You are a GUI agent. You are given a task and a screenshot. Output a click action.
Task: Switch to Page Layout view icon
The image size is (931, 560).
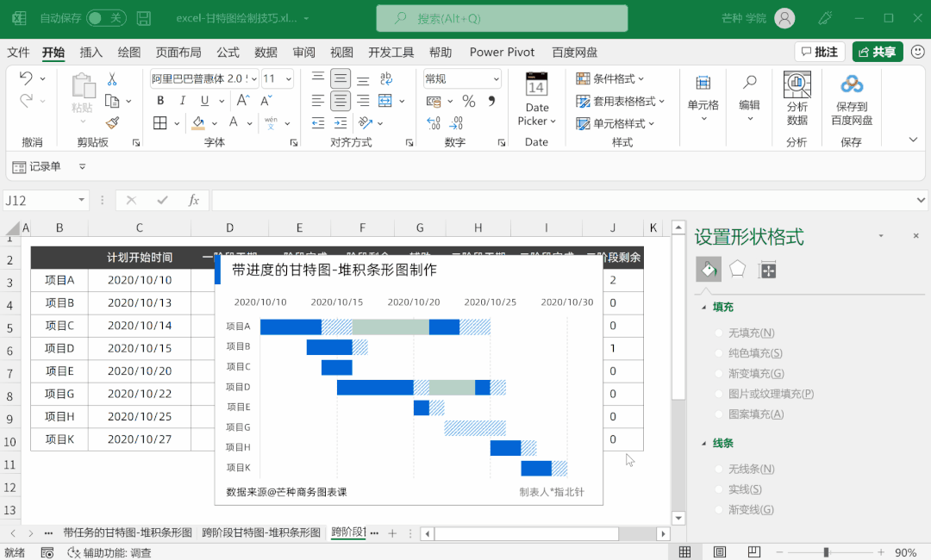pyautogui.click(x=720, y=552)
